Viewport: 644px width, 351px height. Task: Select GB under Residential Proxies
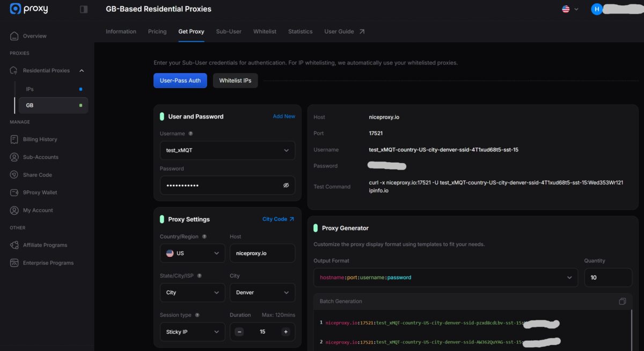pos(54,105)
